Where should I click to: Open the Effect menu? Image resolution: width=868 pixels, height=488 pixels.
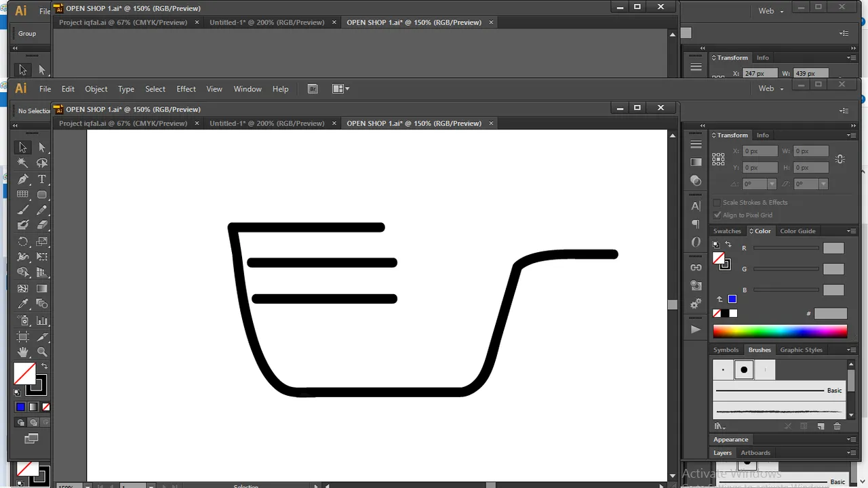[186, 89]
